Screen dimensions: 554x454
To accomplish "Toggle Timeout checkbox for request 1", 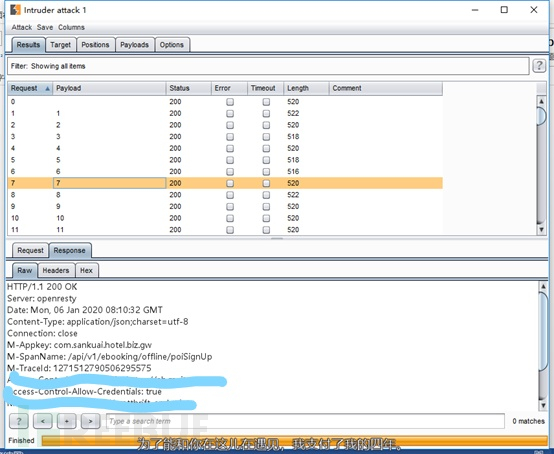I will 266,113.
